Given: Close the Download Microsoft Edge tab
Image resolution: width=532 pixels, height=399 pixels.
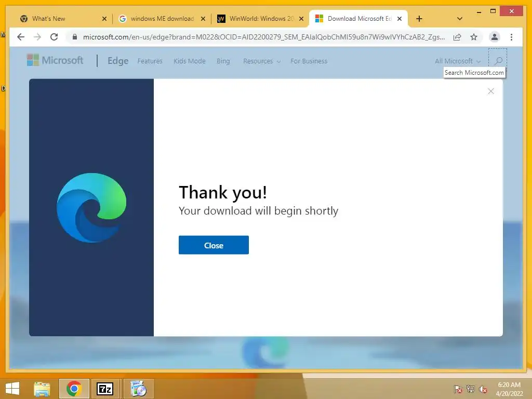Looking at the screenshot, I should click(x=400, y=19).
